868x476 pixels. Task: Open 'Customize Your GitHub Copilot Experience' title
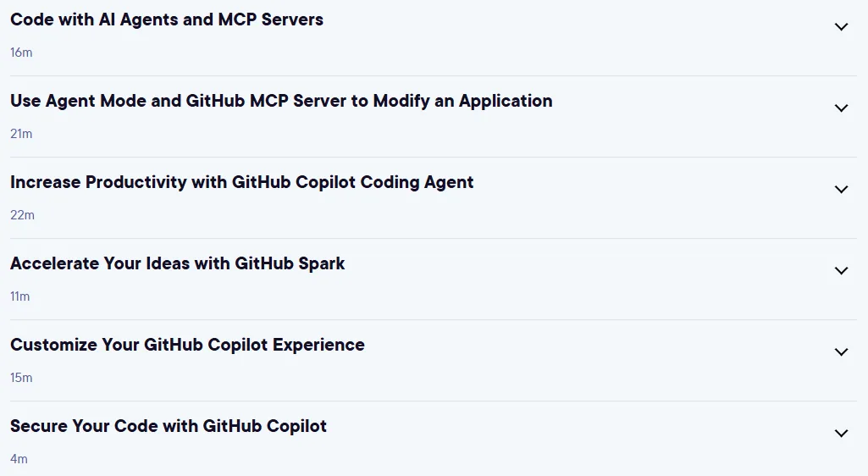(x=187, y=345)
